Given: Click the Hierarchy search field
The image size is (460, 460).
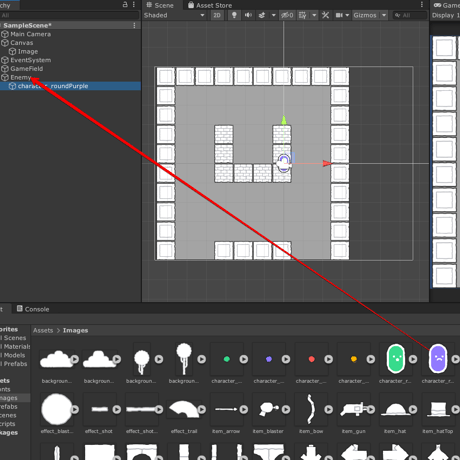Looking at the screenshot, I should click(x=69, y=15).
